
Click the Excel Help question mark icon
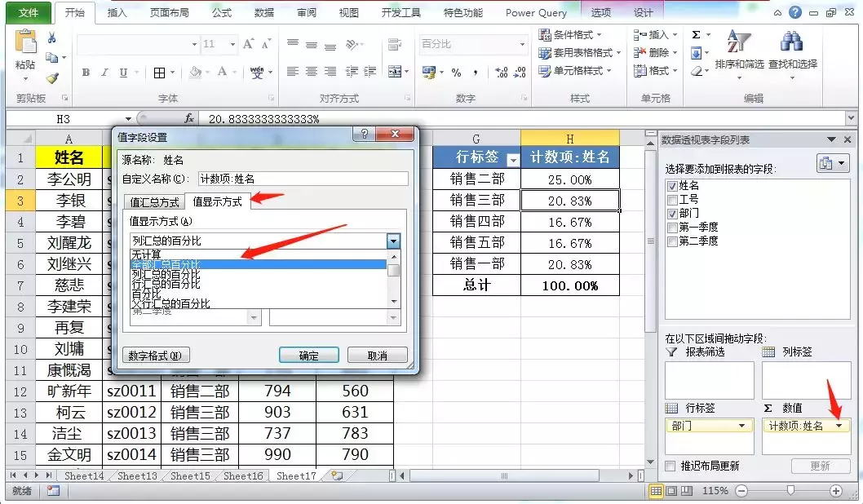coord(794,12)
